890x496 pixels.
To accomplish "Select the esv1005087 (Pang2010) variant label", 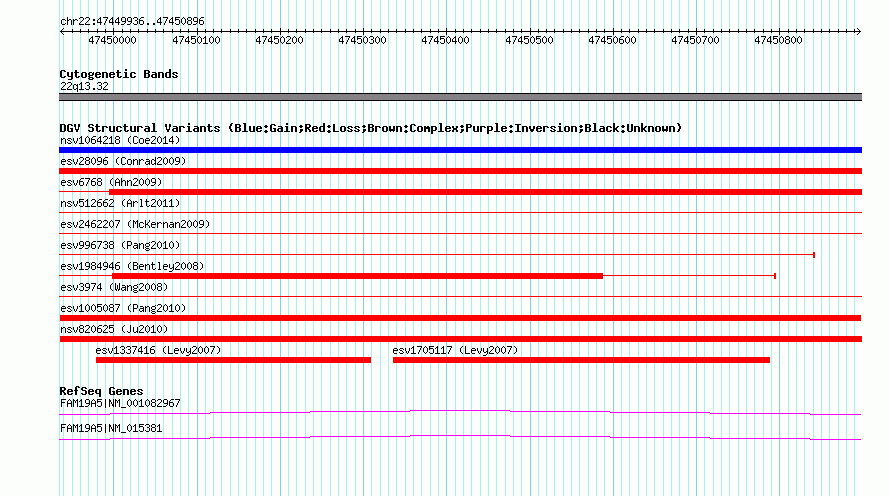I will tap(123, 308).
